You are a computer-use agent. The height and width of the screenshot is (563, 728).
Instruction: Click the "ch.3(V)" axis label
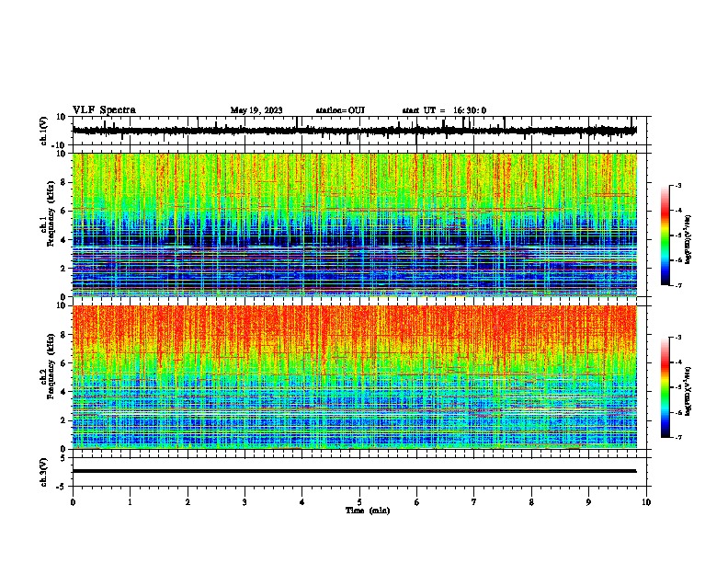(x=44, y=472)
